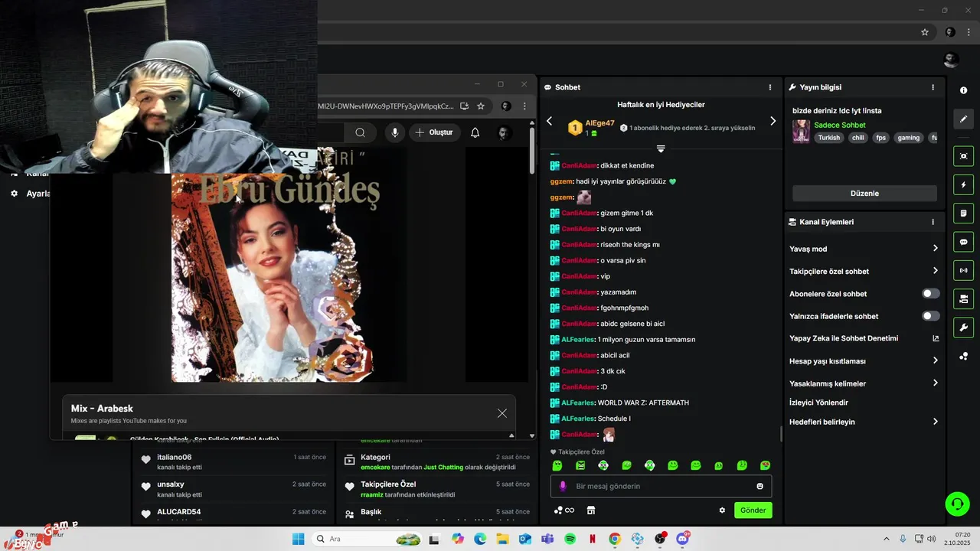Open Kanal Eylemleri panel three-dot menu
Viewport: 980px width, 551px height.
click(933, 222)
